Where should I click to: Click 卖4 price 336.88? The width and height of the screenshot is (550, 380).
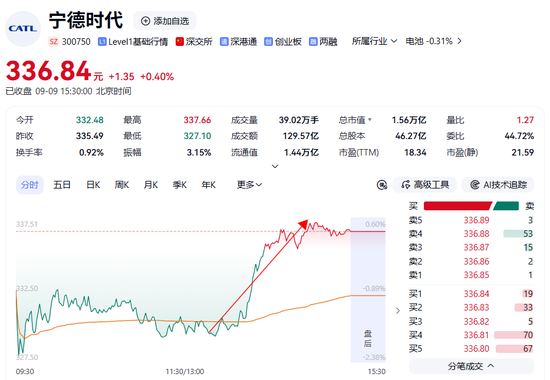476,234
